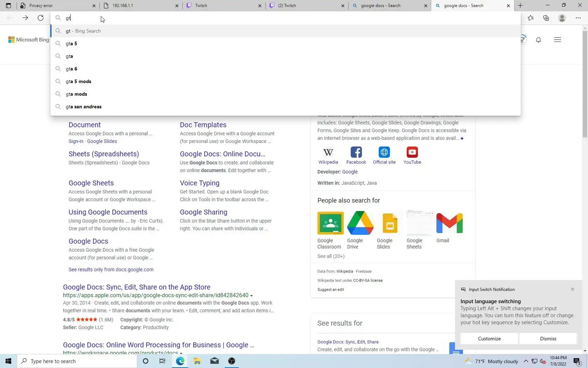
Task: Open the tab actions menu icon
Action: pyautogui.click(x=8, y=6)
